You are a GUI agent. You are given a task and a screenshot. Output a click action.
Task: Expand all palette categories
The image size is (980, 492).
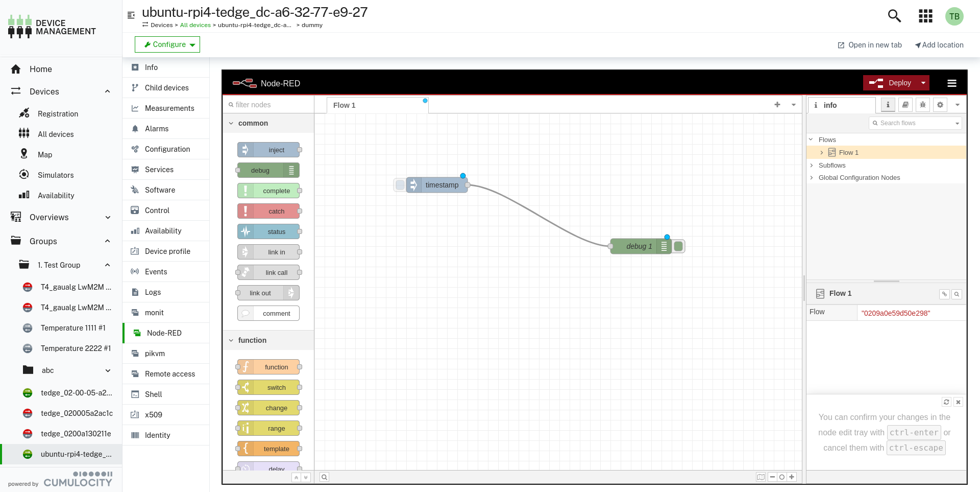click(306, 477)
